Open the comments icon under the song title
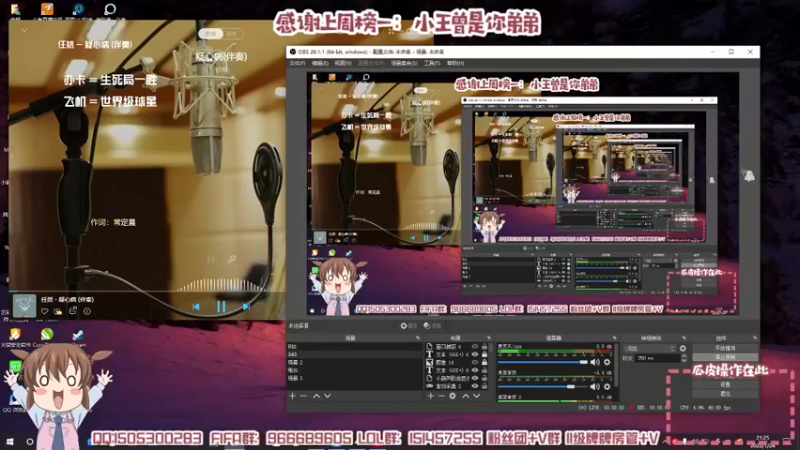800x450 pixels. (x=72, y=311)
